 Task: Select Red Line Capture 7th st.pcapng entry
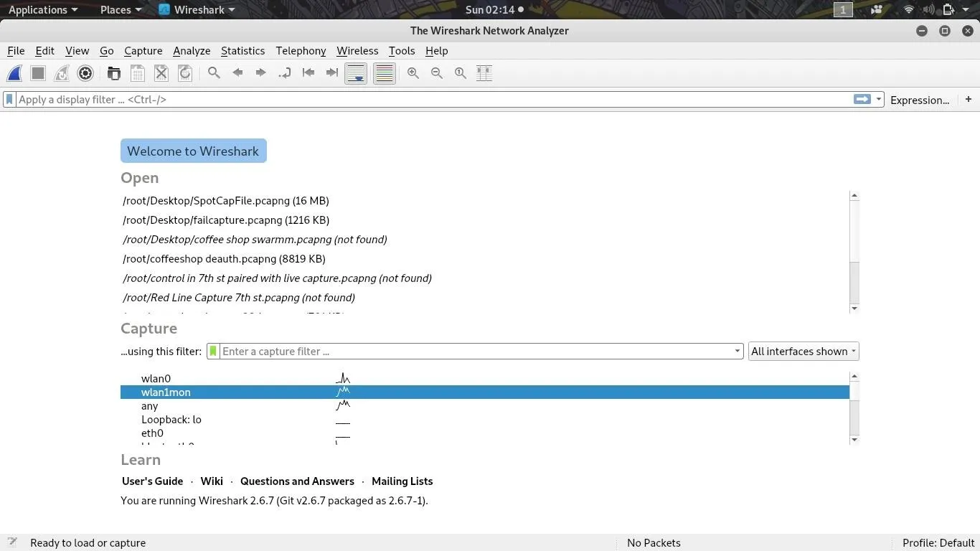pyautogui.click(x=239, y=298)
